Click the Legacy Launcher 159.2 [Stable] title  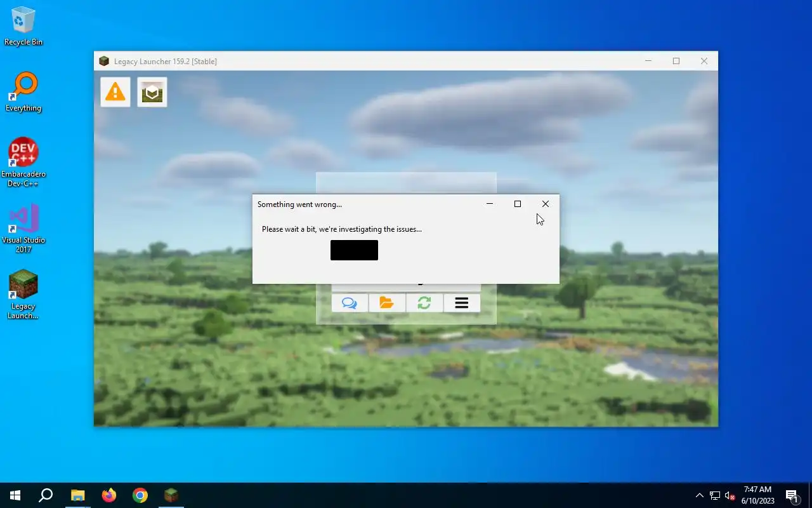166,62
